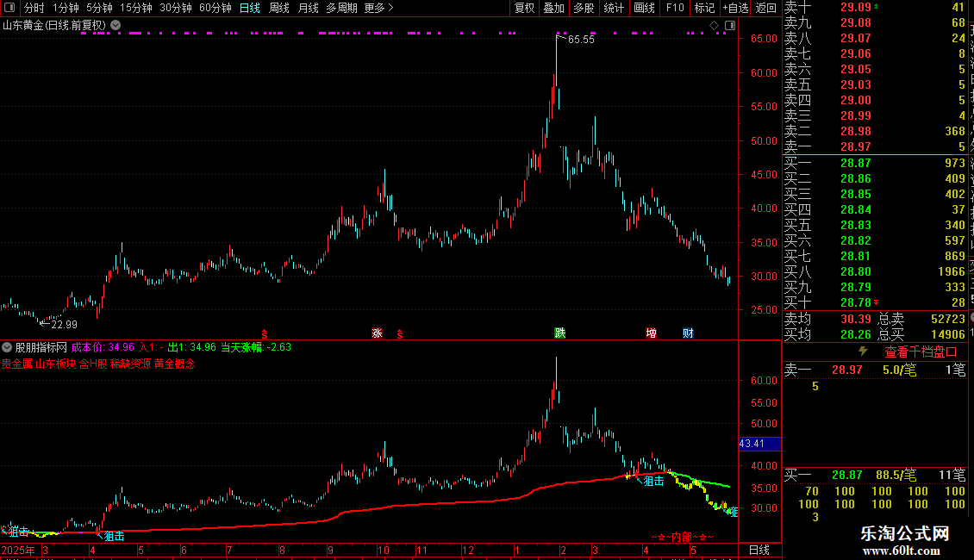The height and width of the screenshot is (560, 974).
Task: Click the lightning bolt icon near 千档盘口
Action: [863, 352]
